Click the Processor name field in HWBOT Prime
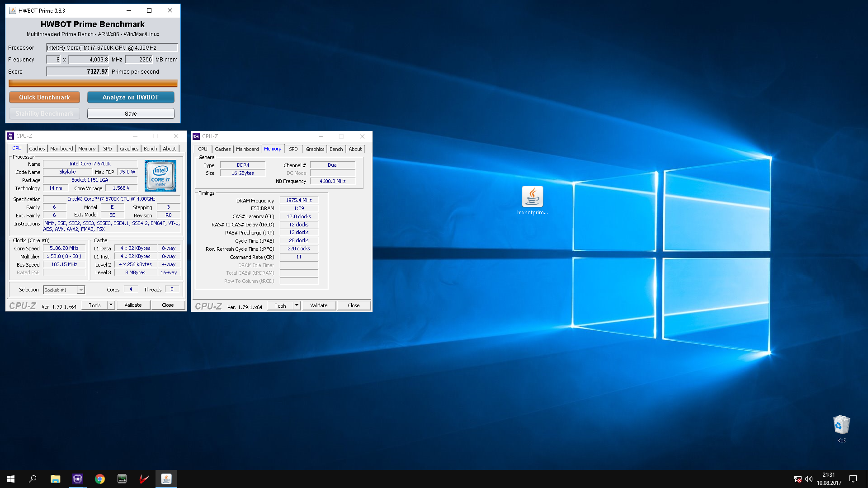Viewport: 868px width, 488px height. click(112, 47)
